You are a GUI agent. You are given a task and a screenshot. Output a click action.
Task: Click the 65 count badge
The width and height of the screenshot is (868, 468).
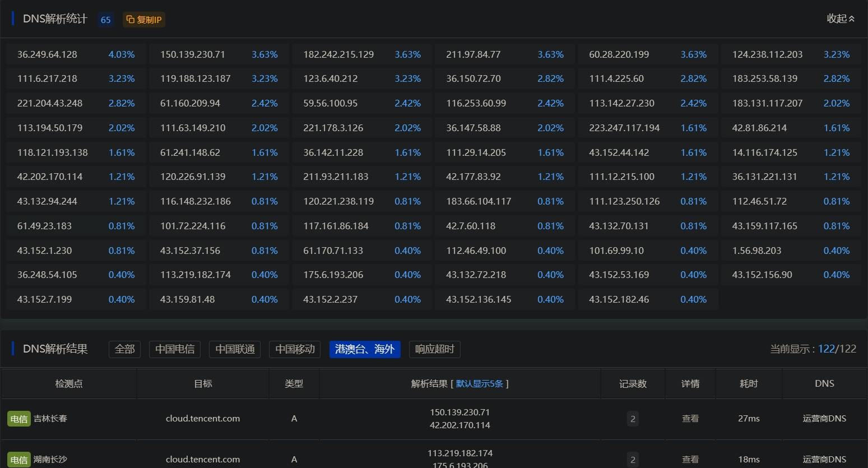(105, 20)
